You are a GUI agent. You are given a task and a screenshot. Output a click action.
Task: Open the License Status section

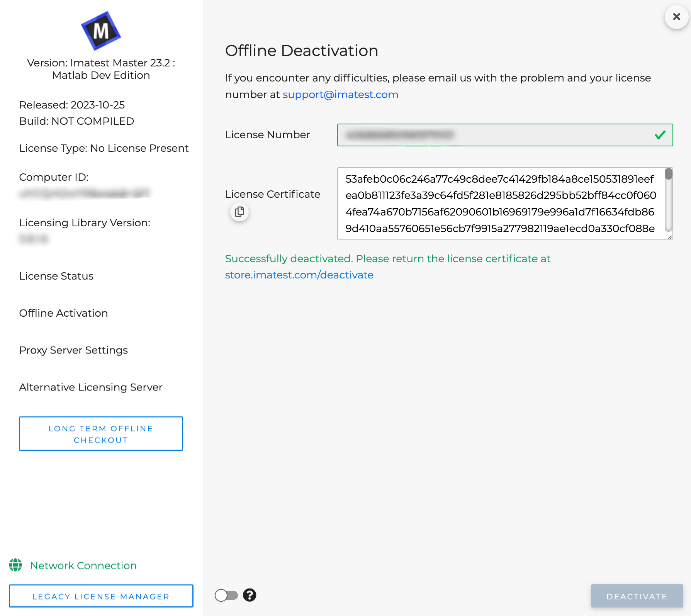coord(56,276)
